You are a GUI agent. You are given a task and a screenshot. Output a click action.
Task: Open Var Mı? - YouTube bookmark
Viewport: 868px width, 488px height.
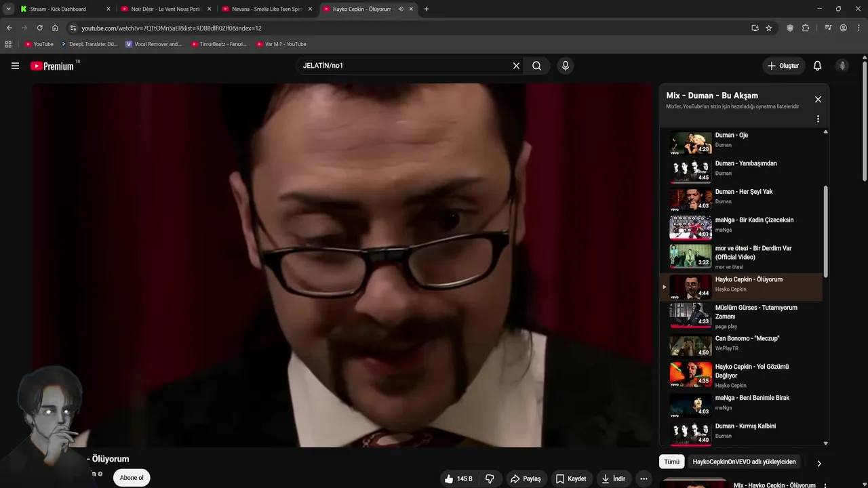281,44
